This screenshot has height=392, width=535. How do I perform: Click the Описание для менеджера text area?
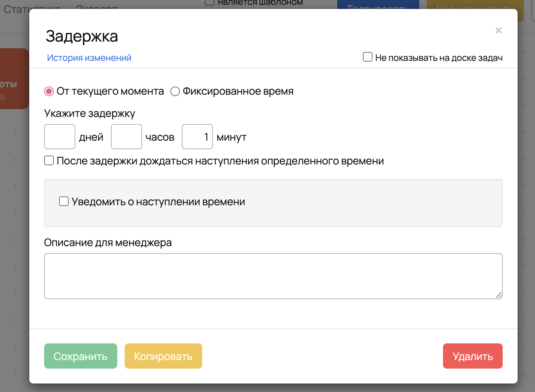(x=273, y=276)
